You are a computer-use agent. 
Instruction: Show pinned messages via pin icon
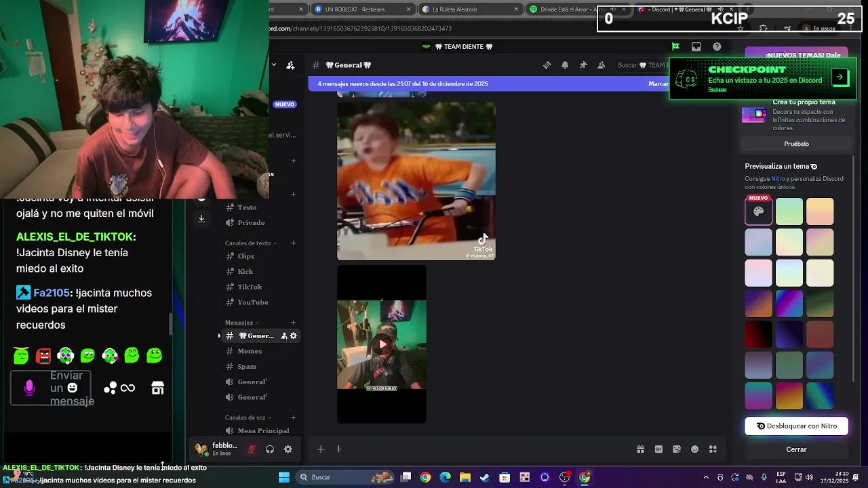tap(583, 65)
